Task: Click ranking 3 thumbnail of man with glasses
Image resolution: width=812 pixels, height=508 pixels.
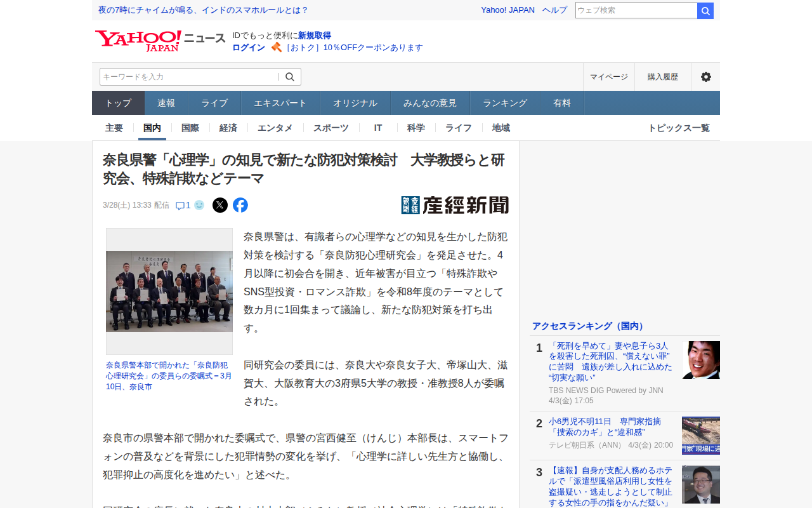Action: point(701,485)
